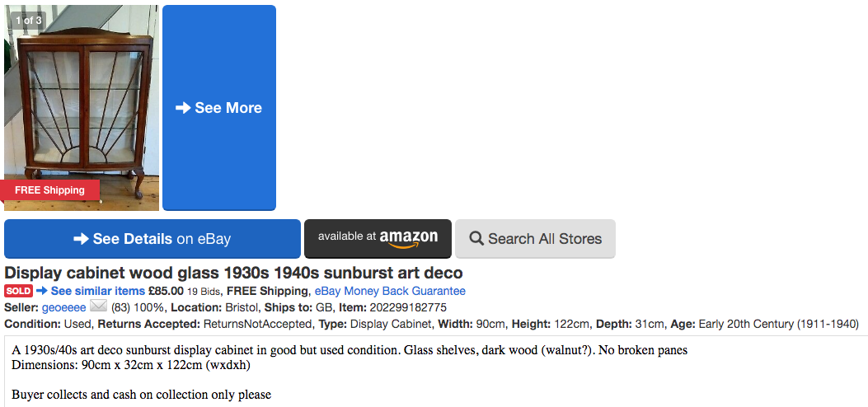Click the red FREE Shipping banner on the photo
The height and width of the screenshot is (407, 868).
pos(49,190)
